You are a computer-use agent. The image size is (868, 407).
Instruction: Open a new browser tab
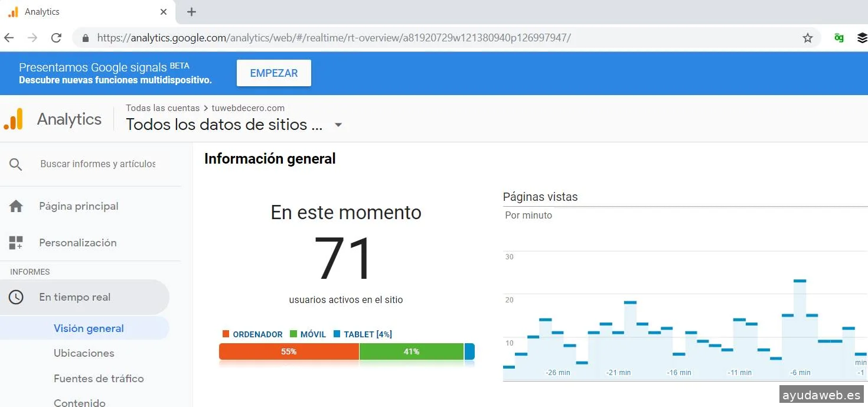(x=191, y=12)
